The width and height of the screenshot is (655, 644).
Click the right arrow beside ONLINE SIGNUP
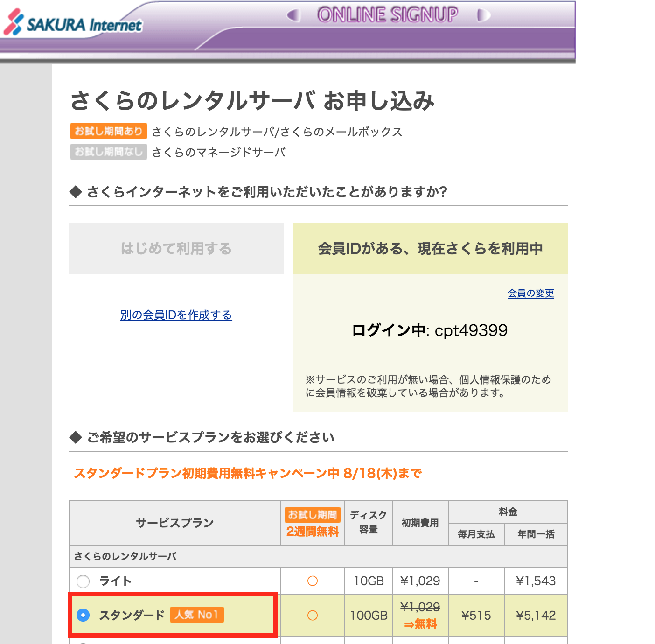point(484,15)
